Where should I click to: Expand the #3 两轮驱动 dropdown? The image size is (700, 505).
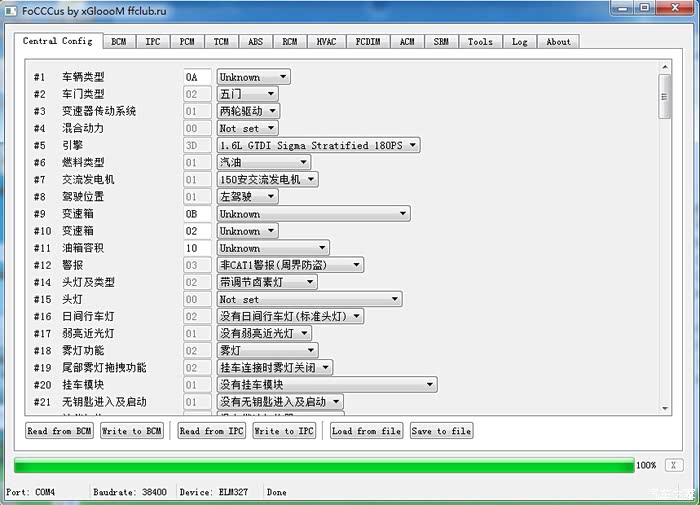click(x=249, y=111)
